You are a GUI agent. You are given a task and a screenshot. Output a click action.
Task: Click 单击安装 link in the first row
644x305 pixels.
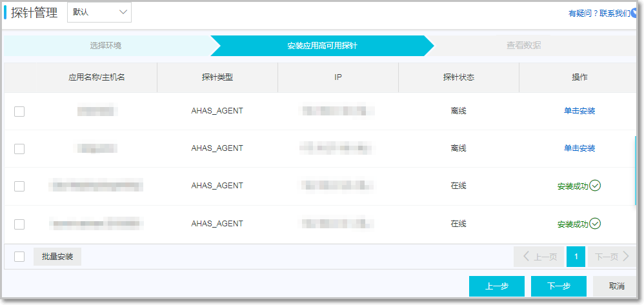[579, 111]
